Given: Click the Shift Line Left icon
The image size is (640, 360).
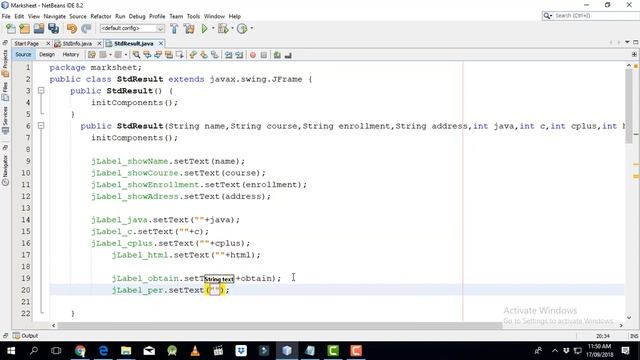Looking at the screenshot, I should point(229,55).
